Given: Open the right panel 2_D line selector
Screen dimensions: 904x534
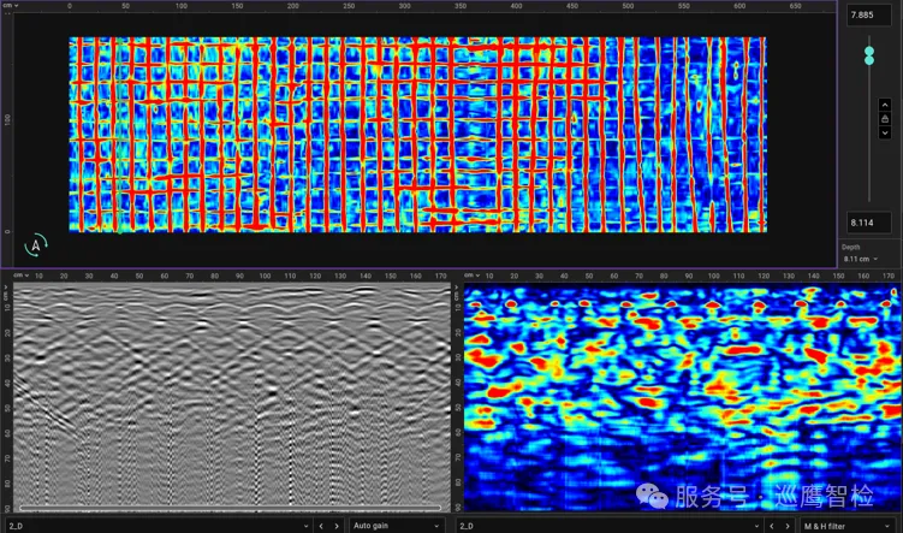Looking at the screenshot, I should point(607,525).
